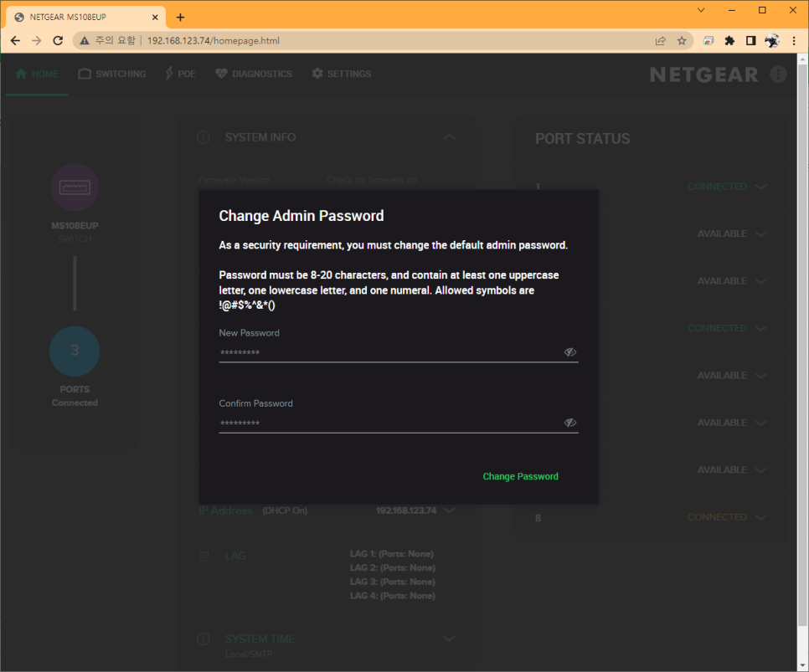809x672 pixels.
Task: Open the not-secure site warning icon
Action: click(85, 41)
